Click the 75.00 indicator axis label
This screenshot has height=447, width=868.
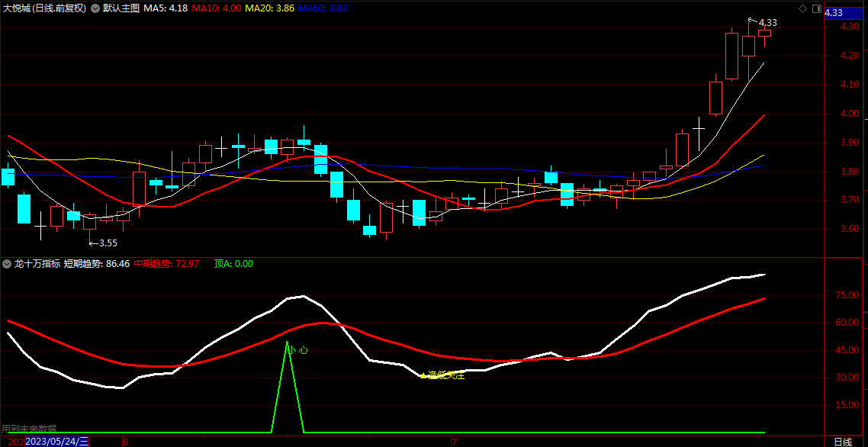coord(845,295)
